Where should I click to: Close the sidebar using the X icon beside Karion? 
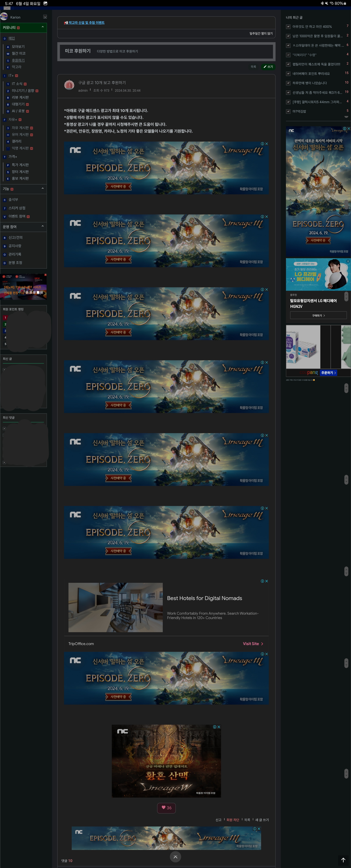[x=45, y=17]
